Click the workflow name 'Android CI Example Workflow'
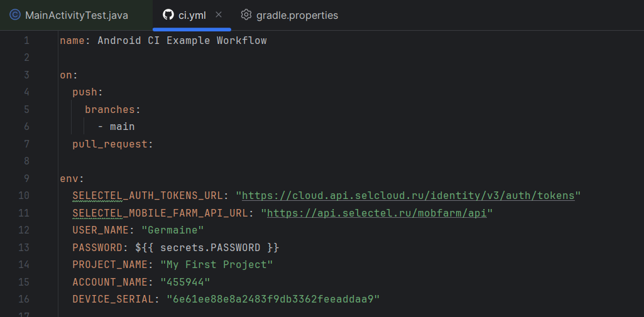Image resolution: width=644 pixels, height=317 pixels. [182, 41]
